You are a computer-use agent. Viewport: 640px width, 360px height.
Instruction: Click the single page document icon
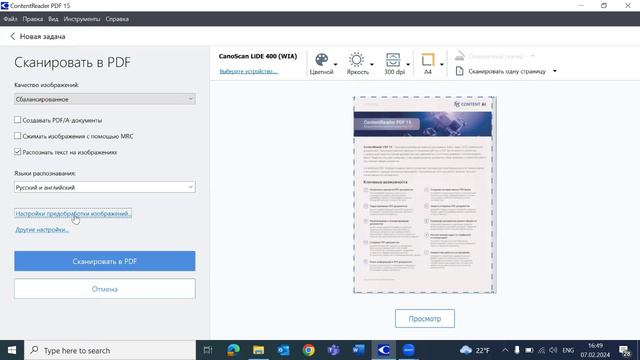point(460,71)
